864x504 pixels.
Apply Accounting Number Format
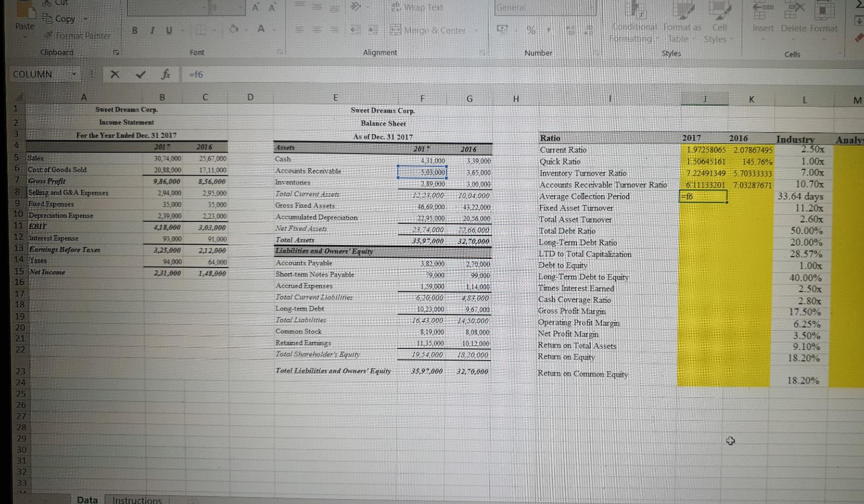[x=503, y=30]
